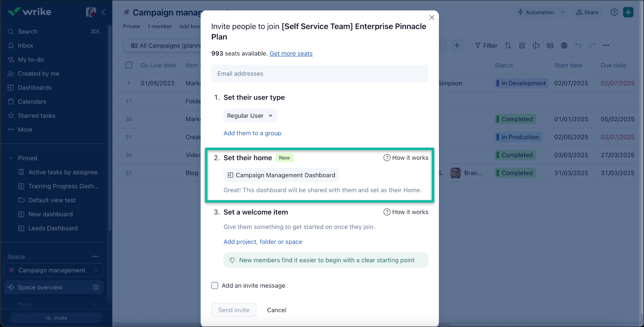Click the Get more seats link
This screenshot has width=644, height=327.
pos(291,53)
